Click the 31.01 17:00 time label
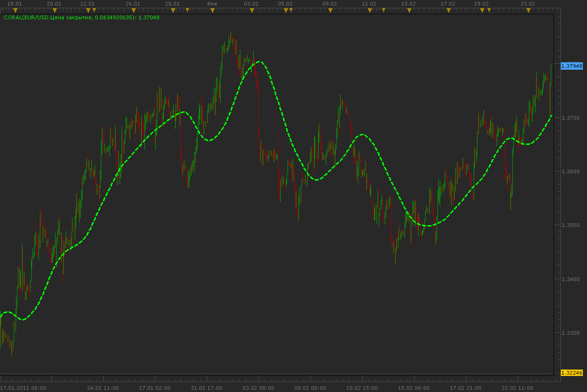 click(x=207, y=388)
